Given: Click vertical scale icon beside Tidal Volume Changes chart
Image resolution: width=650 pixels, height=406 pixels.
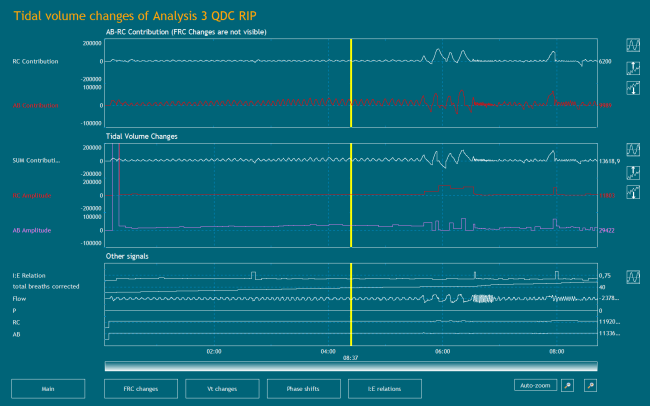Looking at the screenshot, I should 633,170.
